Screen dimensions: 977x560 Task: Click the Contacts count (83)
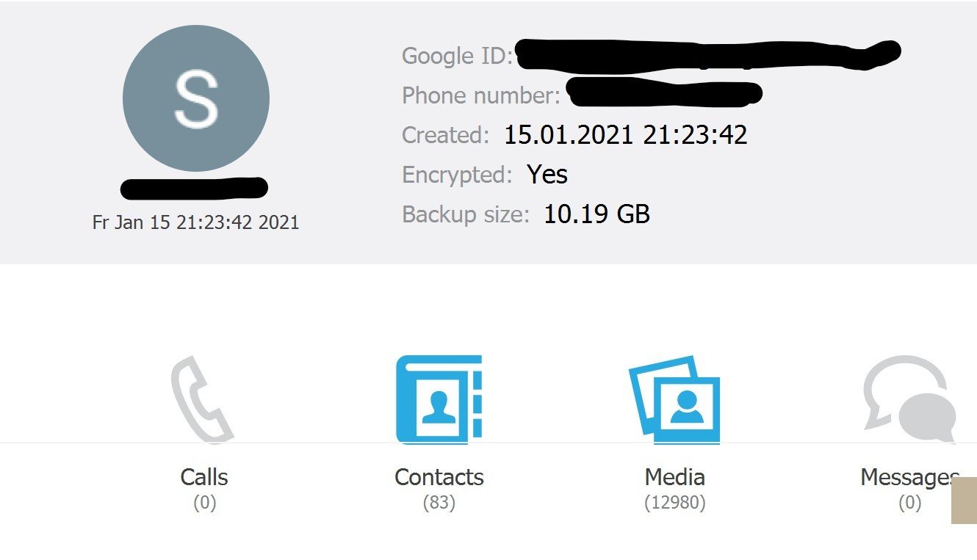pos(439,503)
